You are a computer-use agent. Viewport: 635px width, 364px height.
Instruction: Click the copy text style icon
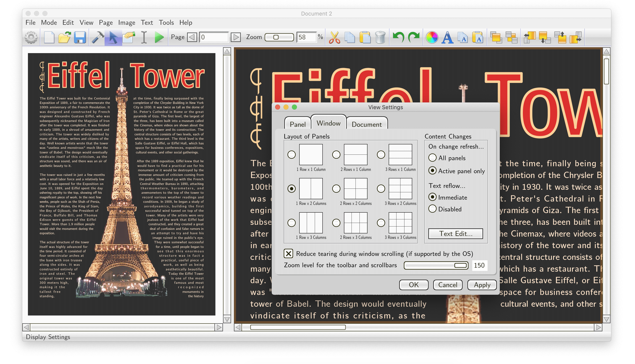(463, 38)
